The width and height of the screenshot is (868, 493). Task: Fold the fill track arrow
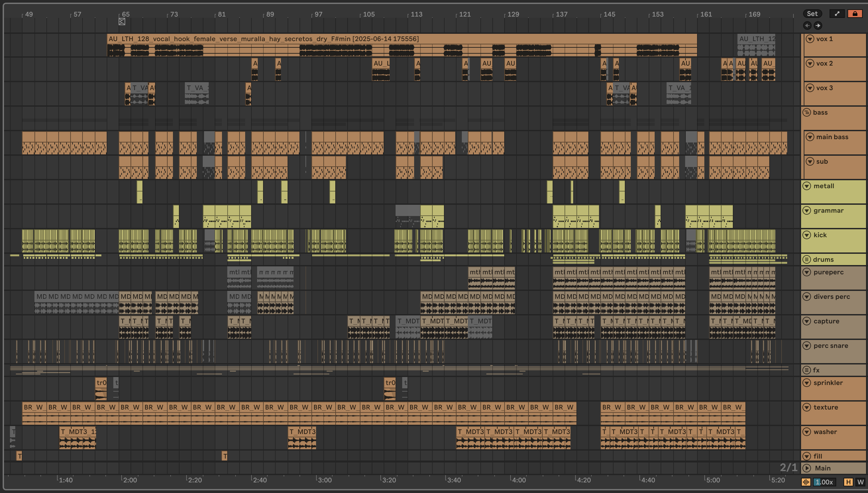[807, 456]
